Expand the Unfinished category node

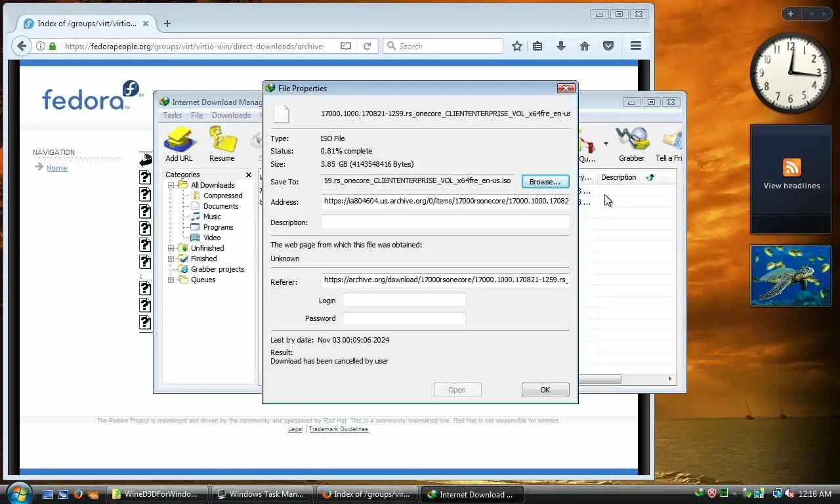click(x=171, y=248)
